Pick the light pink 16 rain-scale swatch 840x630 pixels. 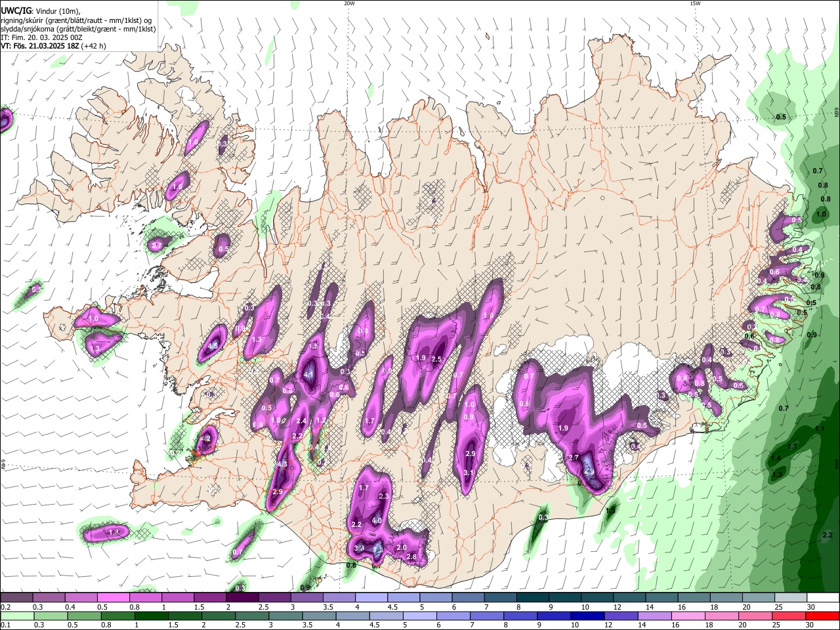pos(688,616)
